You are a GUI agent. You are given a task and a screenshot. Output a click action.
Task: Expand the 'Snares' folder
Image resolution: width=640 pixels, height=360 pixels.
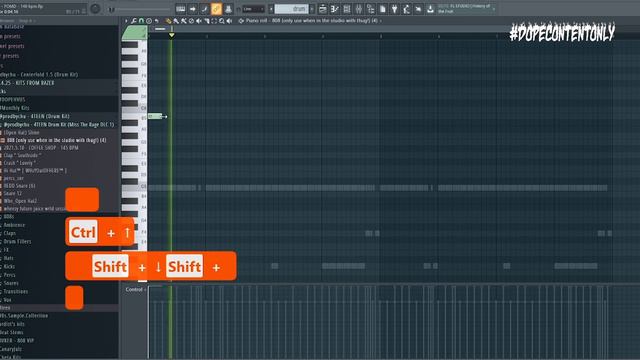point(11,283)
